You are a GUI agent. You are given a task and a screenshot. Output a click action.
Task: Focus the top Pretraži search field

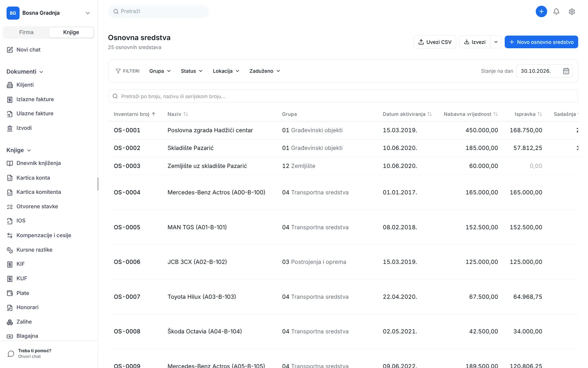tap(158, 11)
